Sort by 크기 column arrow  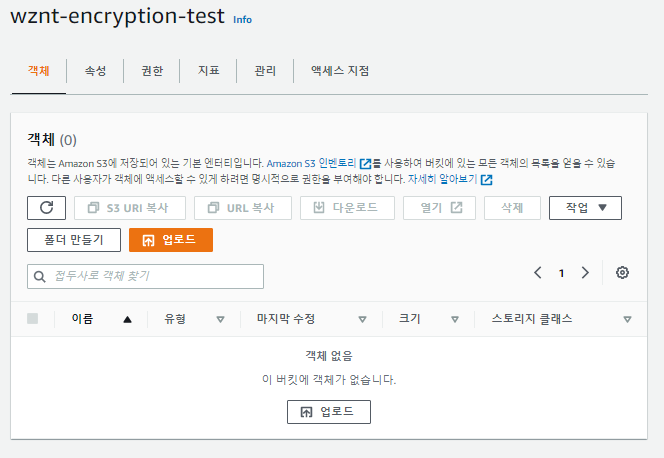pyautogui.click(x=455, y=320)
